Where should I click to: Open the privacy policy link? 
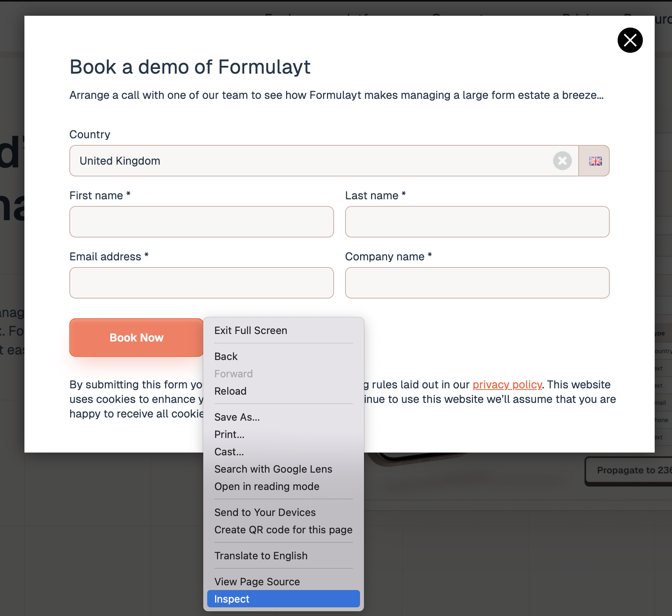point(507,384)
